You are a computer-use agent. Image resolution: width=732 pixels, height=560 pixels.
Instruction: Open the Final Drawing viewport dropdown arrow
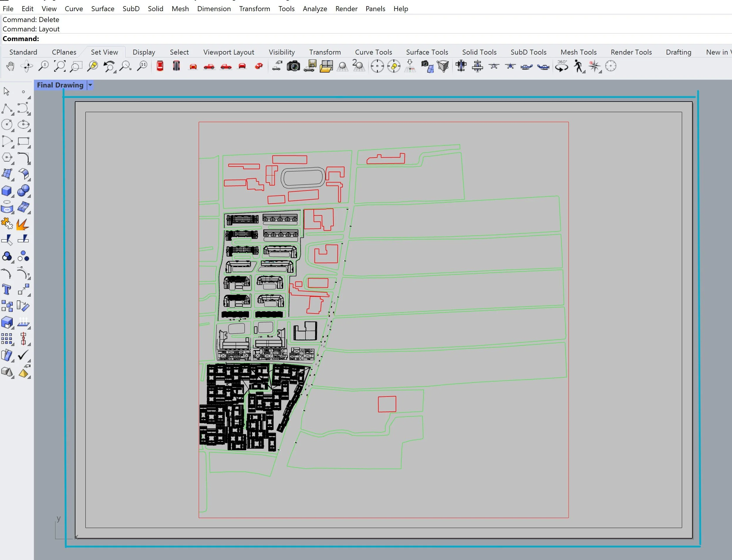[x=90, y=85]
